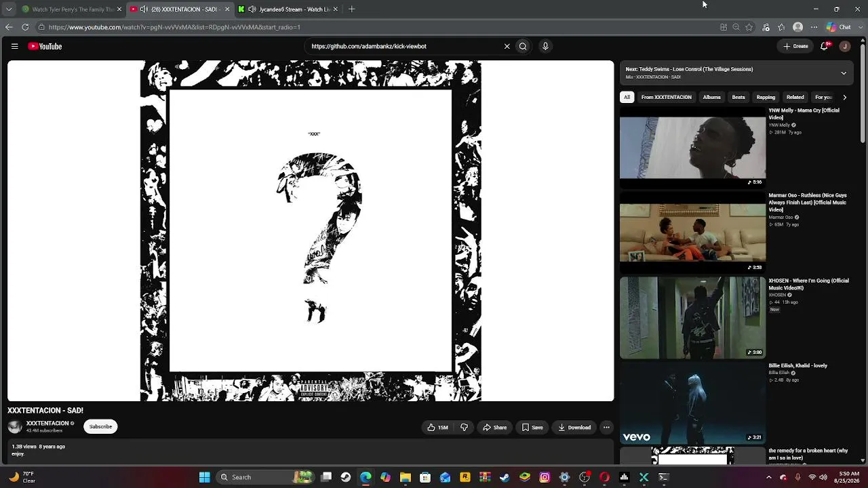Click in the YouTube search input field
The width and height of the screenshot is (868, 488).
403,46
